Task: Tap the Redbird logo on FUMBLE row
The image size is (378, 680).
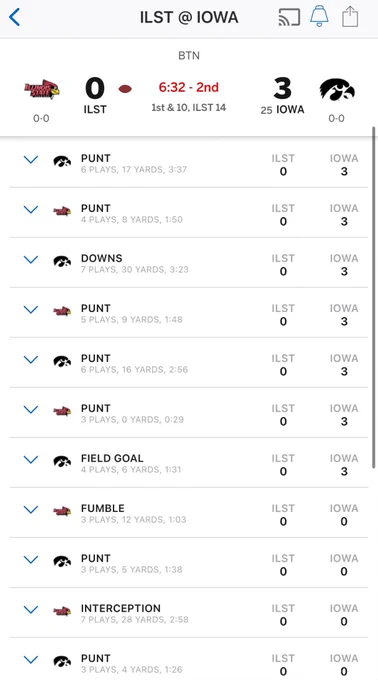Action: coord(62,511)
